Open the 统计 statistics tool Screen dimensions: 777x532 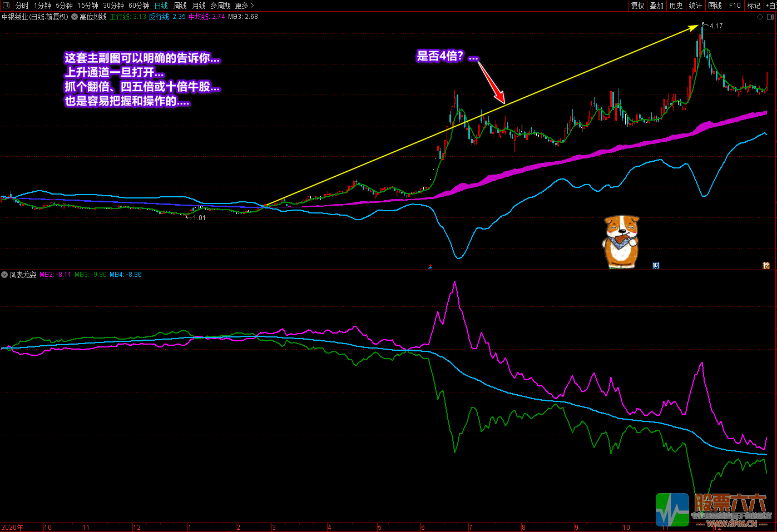(695, 6)
